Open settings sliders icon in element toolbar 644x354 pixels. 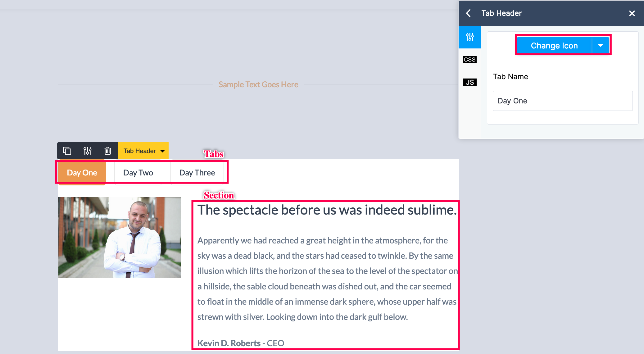(x=88, y=151)
